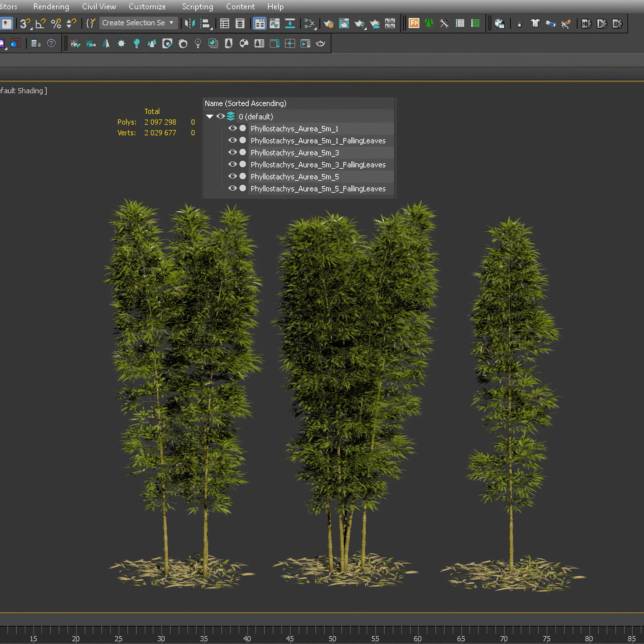The height and width of the screenshot is (644, 644).
Task: Toggle the Spinner Snap icon
Action: click(71, 23)
